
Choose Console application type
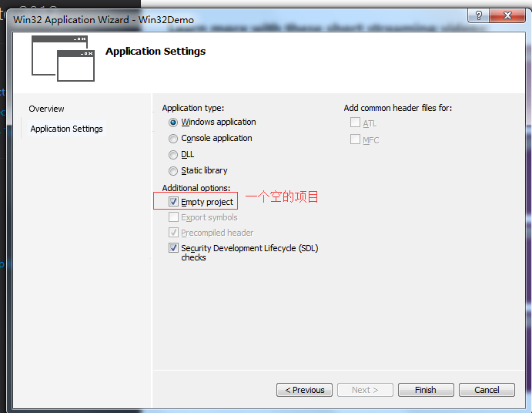coord(173,139)
